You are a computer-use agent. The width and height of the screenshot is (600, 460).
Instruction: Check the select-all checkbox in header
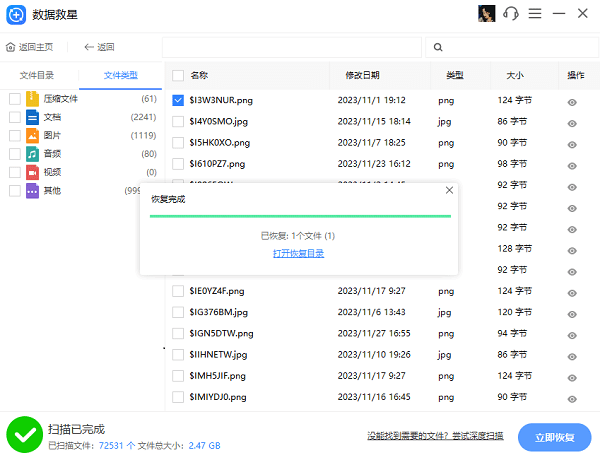pyautogui.click(x=178, y=75)
